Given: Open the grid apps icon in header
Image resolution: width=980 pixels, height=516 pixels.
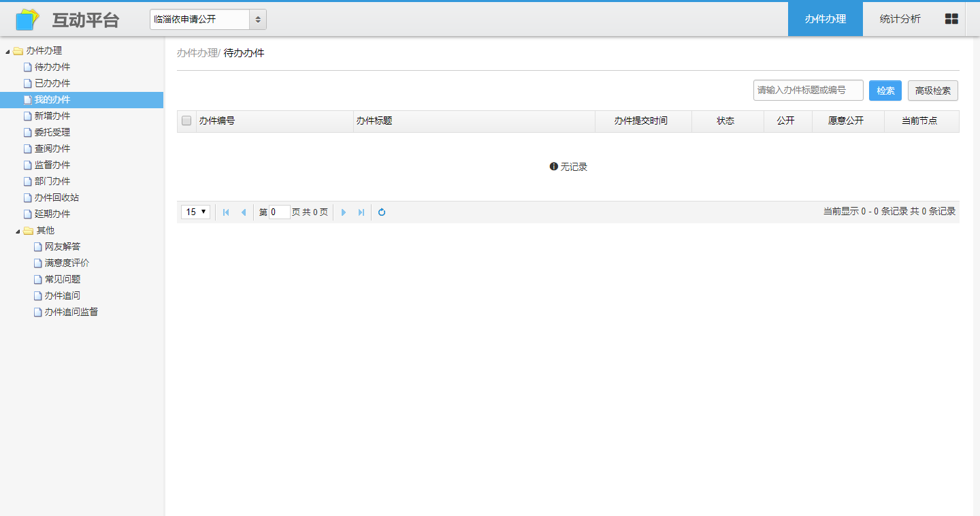Looking at the screenshot, I should 951,19.
